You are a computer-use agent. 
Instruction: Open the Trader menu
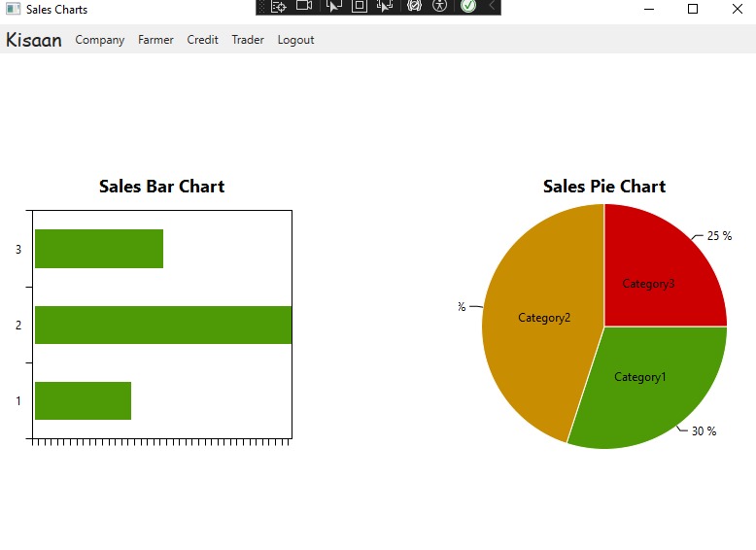point(248,40)
